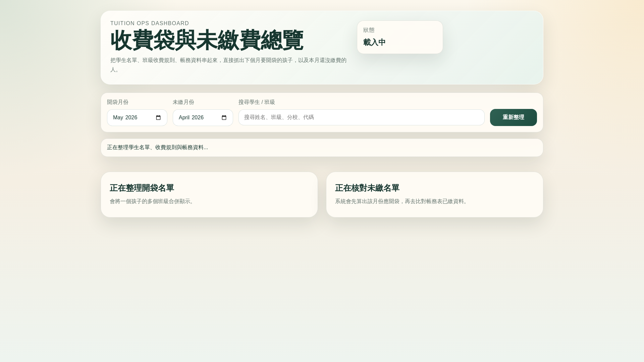644x362 pixels.
Task: Click the 搜尋學生 / 班級 label
Action: point(257,102)
